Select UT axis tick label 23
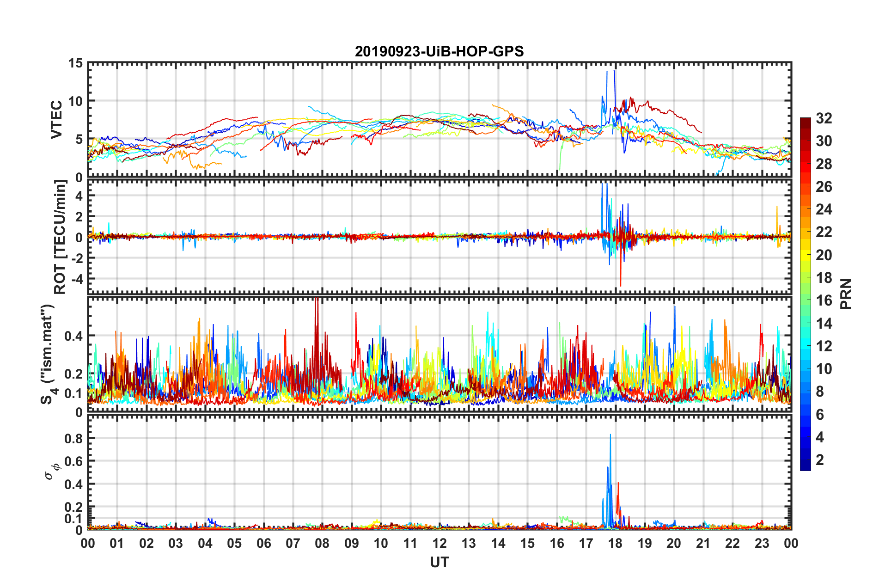The width and height of the screenshot is (879, 588). tap(762, 543)
